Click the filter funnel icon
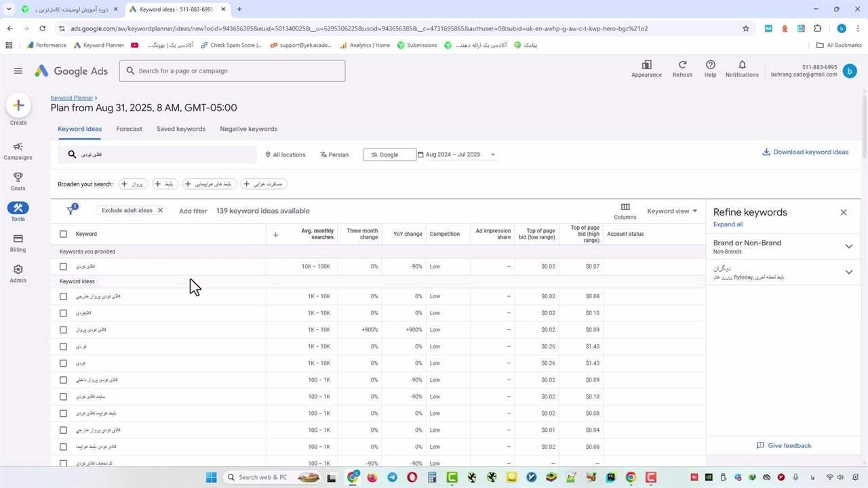Screen dimensions: 868x488 point(71,211)
